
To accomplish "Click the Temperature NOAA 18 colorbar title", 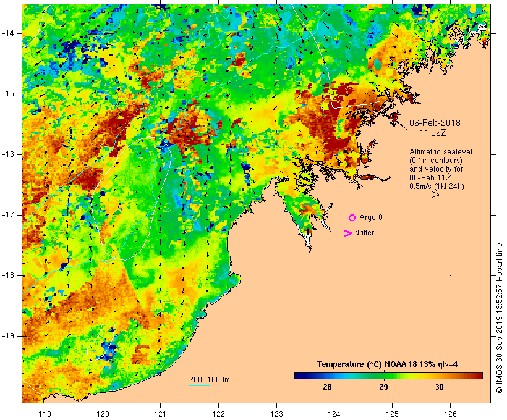I will [x=388, y=364].
